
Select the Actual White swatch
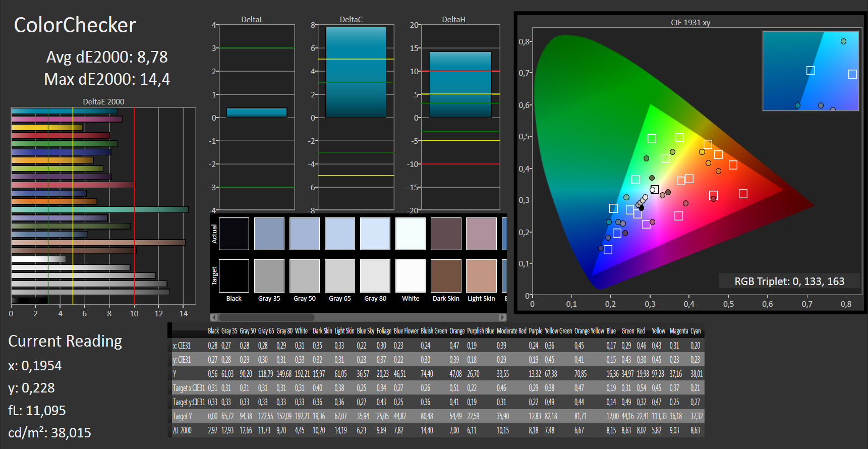click(411, 234)
